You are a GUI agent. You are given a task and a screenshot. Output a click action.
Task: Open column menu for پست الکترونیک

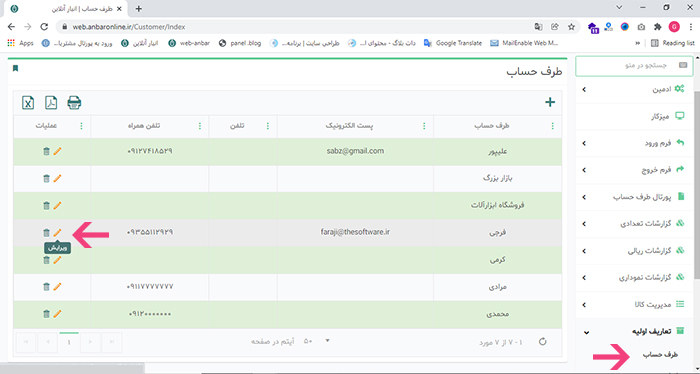tap(424, 126)
